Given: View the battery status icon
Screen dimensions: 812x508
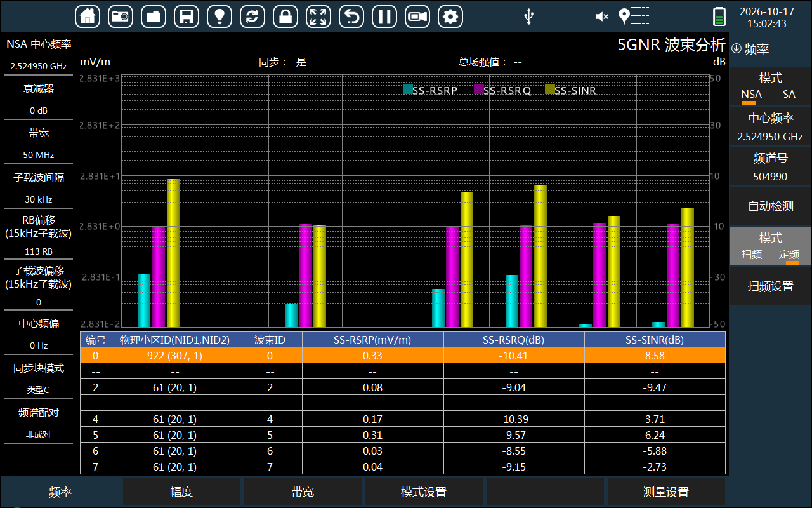Looking at the screenshot, I should [719, 17].
